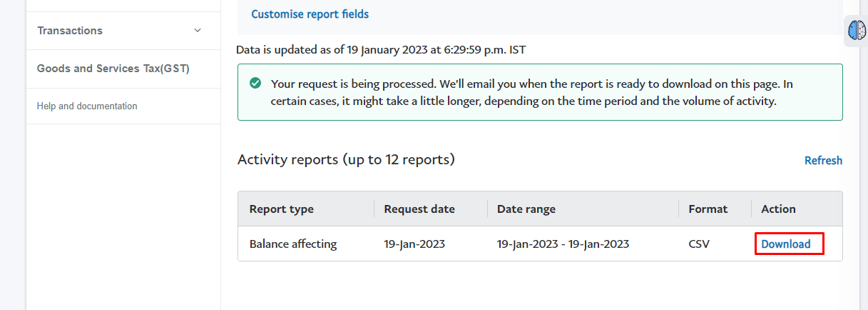Screen dimensions: 868x310
Task: Select the Date range column header
Action: [526, 209]
